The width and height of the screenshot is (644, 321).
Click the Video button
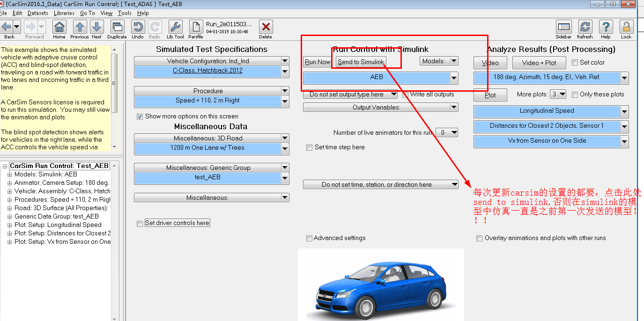point(490,63)
